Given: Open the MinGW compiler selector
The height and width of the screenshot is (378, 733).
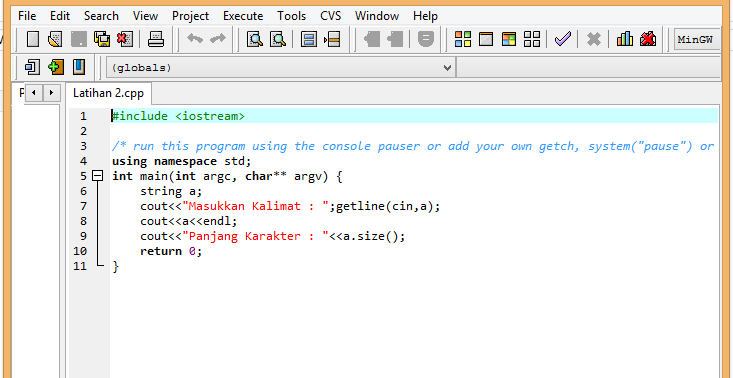Looking at the screenshot, I should pyautogui.click(x=697, y=40).
